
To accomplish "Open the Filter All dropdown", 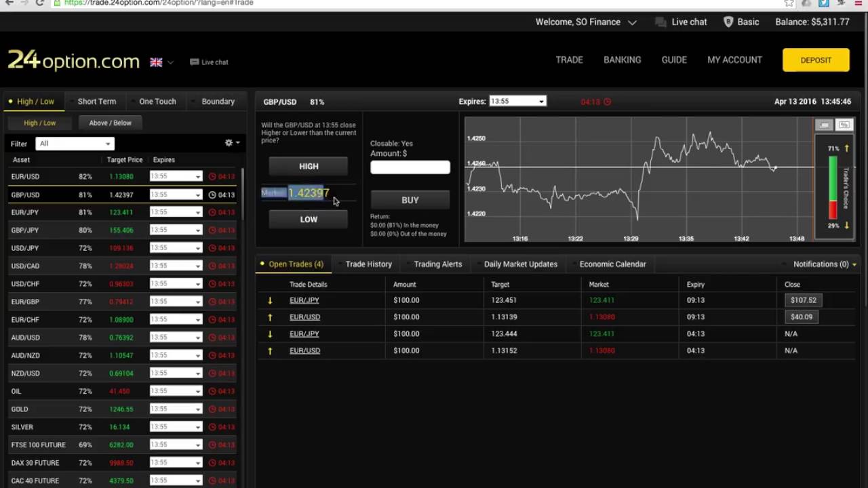I will coord(75,144).
